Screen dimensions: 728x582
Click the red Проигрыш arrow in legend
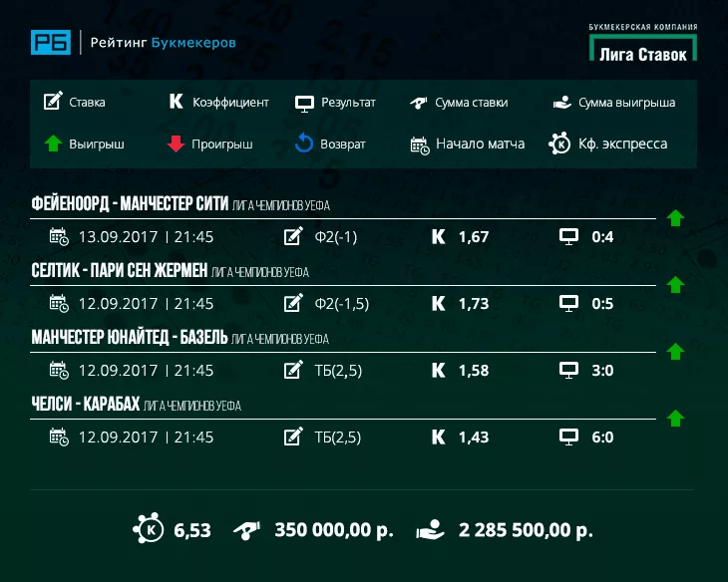point(176,144)
